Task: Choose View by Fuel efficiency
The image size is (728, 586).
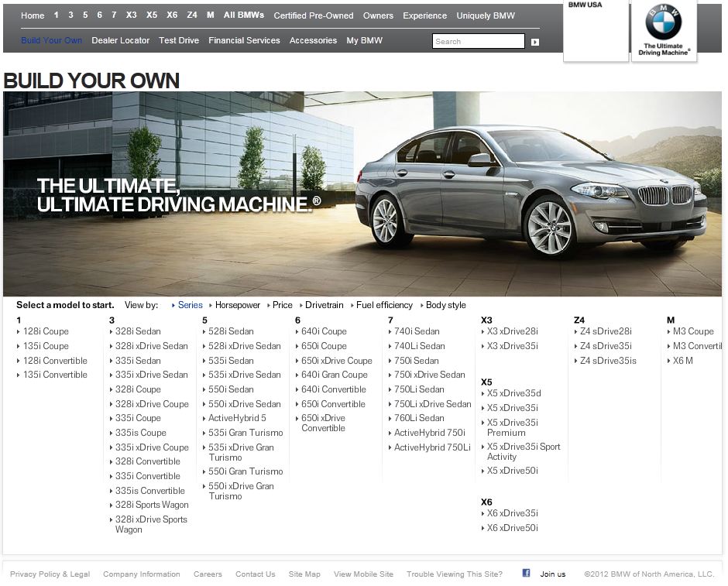Action: [384, 305]
